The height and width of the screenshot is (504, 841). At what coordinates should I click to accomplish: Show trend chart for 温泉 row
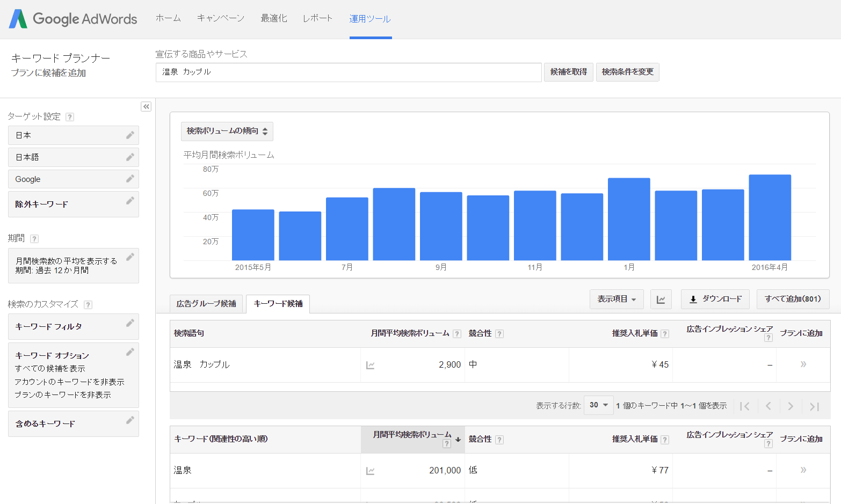click(x=370, y=471)
